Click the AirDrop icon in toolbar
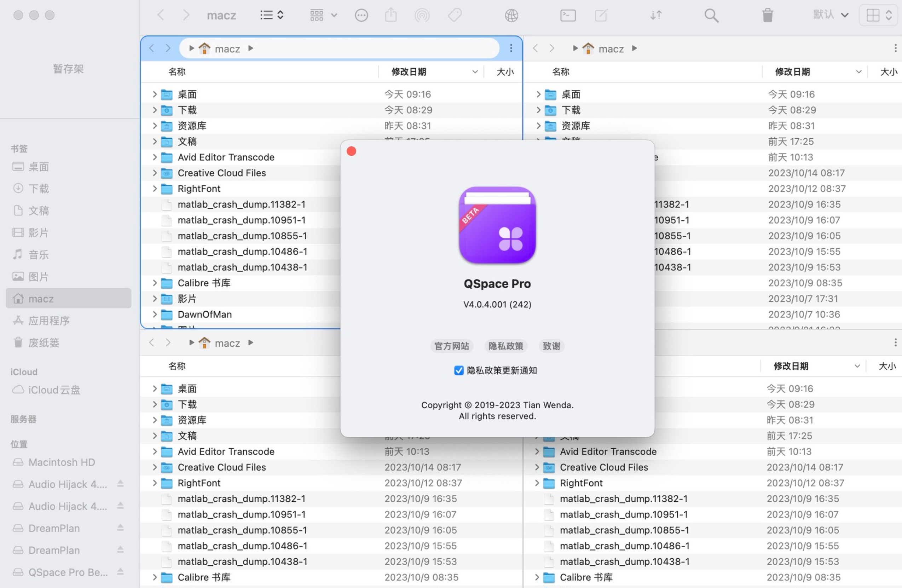Image resolution: width=902 pixels, height=588 pixels. [x=422, y=15]
